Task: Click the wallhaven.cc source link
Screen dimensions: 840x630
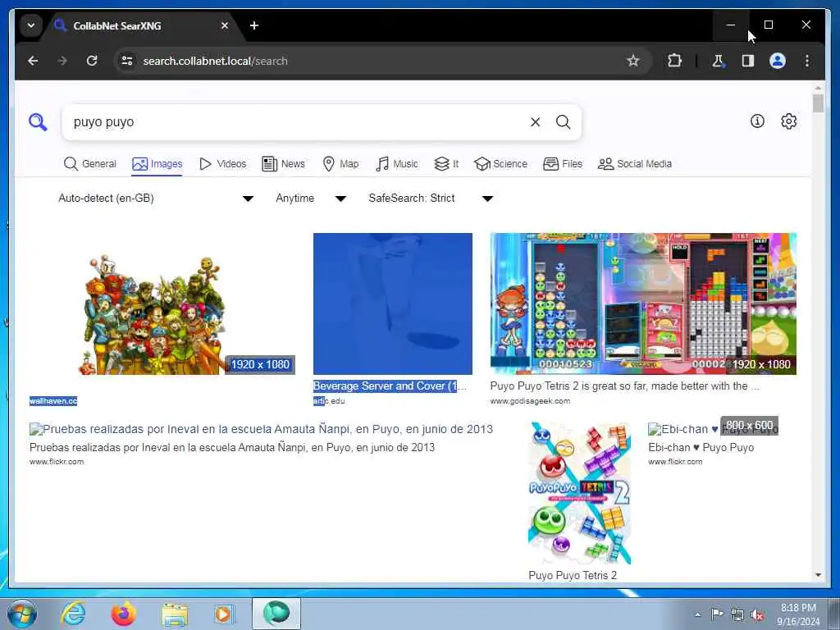Action: click(53, 400)
